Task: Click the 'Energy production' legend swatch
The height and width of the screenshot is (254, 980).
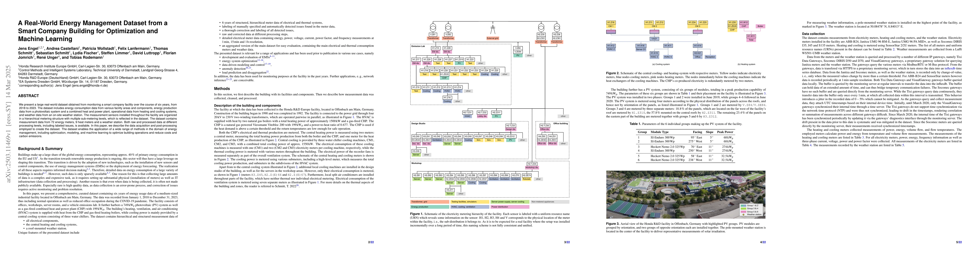Action: pyautogui.click(x=430, y=207)
